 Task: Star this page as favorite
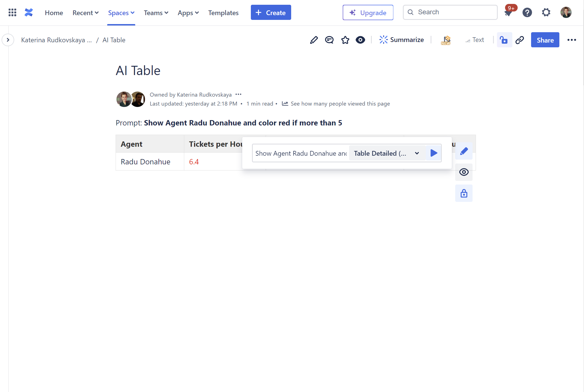[x=345, y=40]
